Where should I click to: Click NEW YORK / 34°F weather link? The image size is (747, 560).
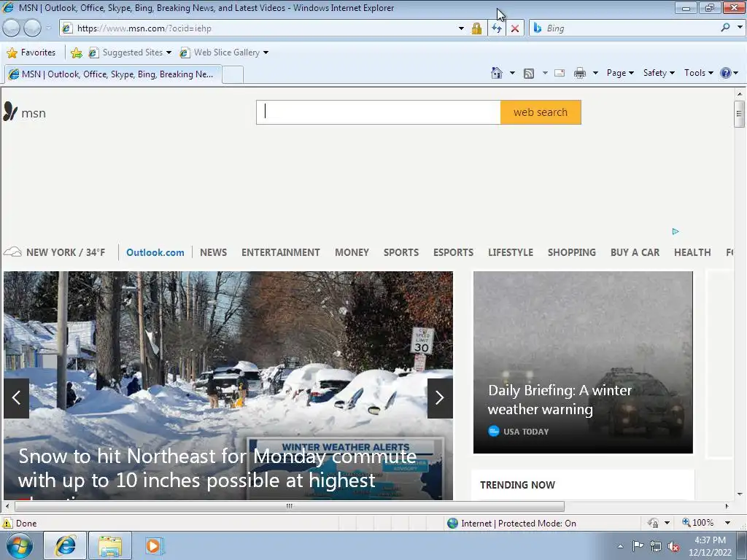(54, 252)
